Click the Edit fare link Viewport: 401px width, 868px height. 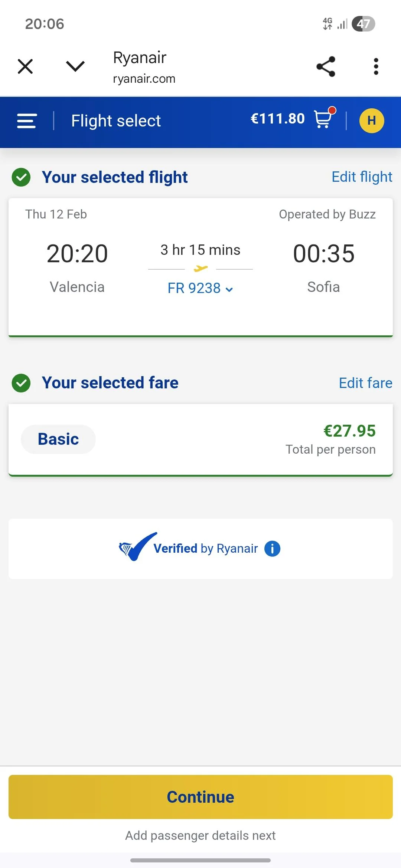(x=365, y=383)
